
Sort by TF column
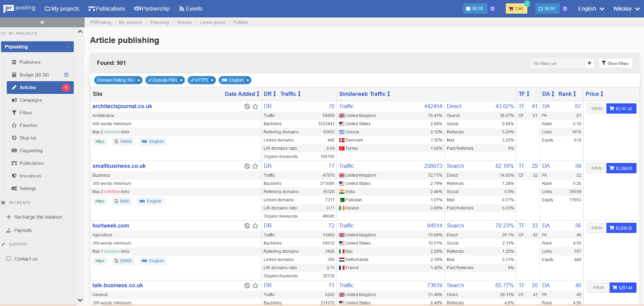coord(524,94)
